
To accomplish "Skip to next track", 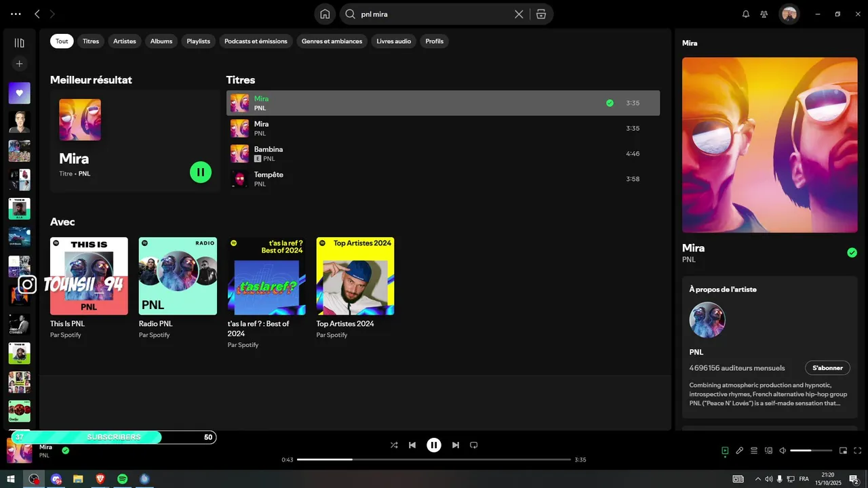I will (x=456, y=445).
